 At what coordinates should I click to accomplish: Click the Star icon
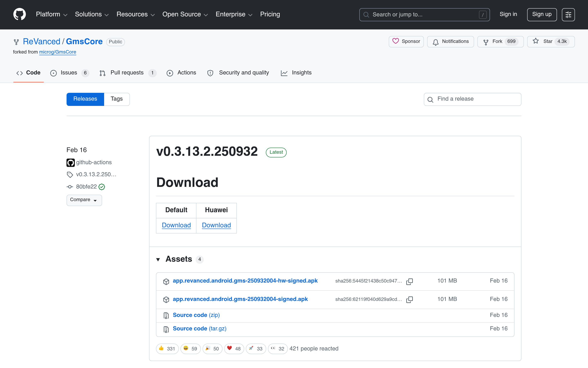click(536, 41)
